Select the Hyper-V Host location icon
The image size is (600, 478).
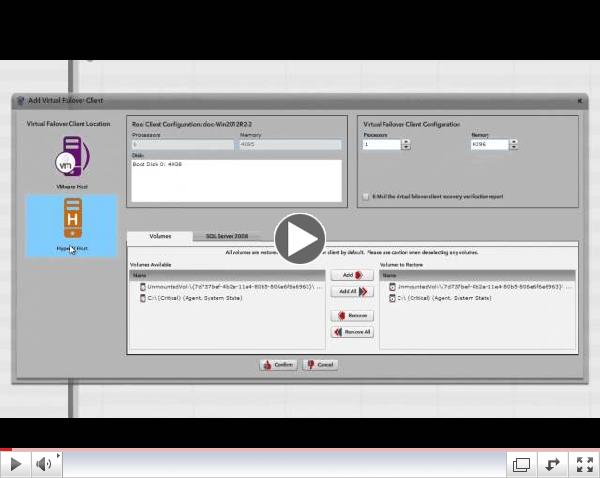click(72, 219)
